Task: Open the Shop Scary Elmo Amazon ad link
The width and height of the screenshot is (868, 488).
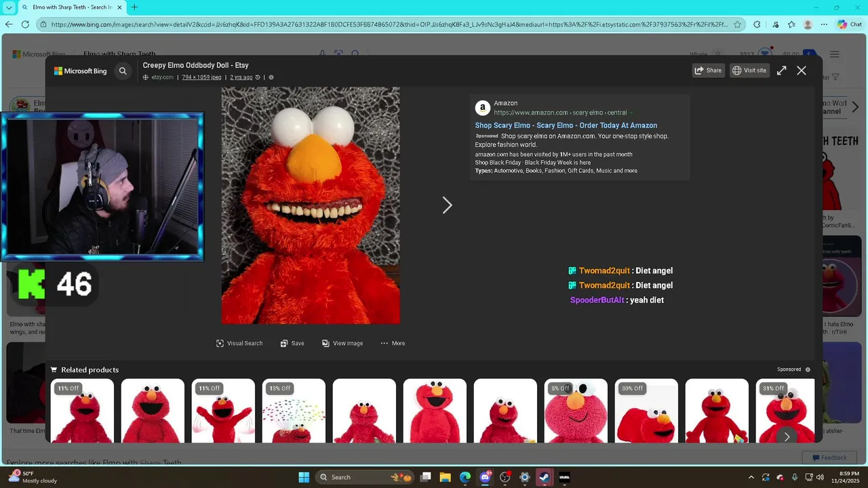Action: pos(566,125)
